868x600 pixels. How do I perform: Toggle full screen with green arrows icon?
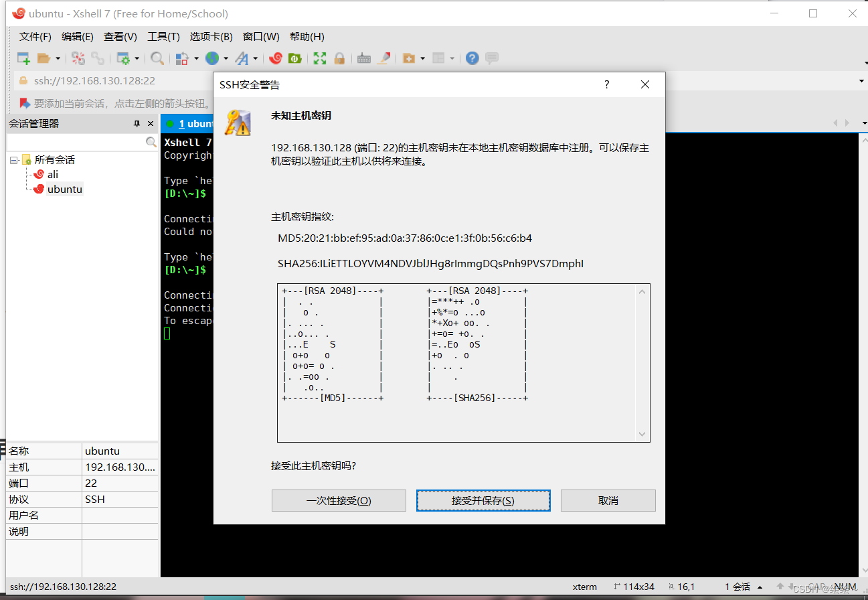(320, 58)
